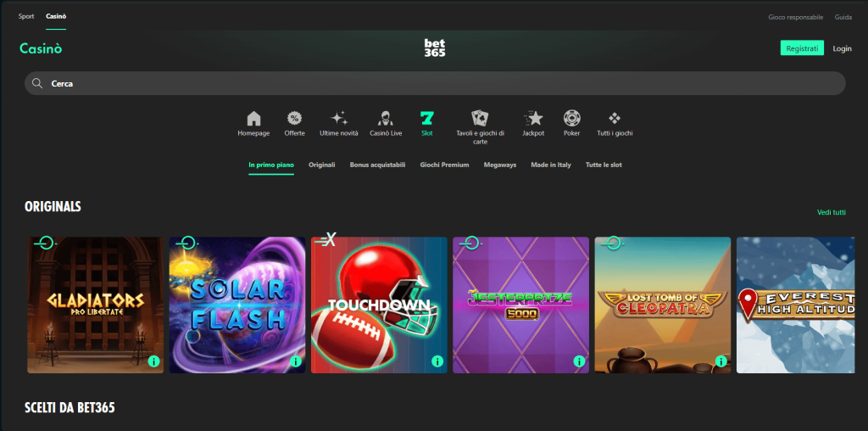868x431 pixels.
Task: Select the Megaways tab
Action: 500,165
